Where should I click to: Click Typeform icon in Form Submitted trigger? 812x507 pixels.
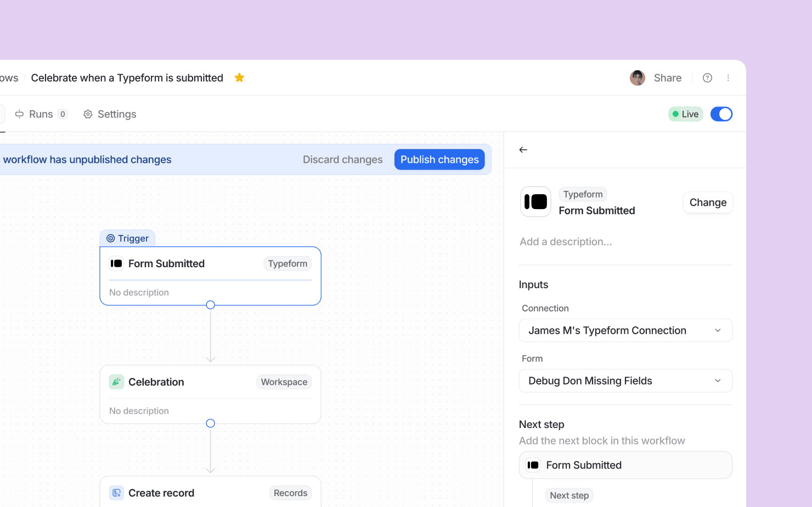[x=116, y=263]
